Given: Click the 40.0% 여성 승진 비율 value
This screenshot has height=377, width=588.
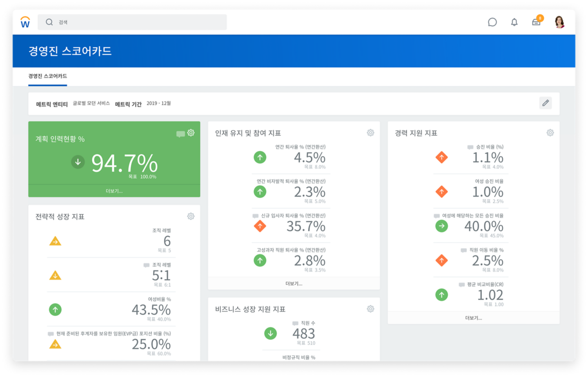Looking at the screenshot, I should (484, 226).
